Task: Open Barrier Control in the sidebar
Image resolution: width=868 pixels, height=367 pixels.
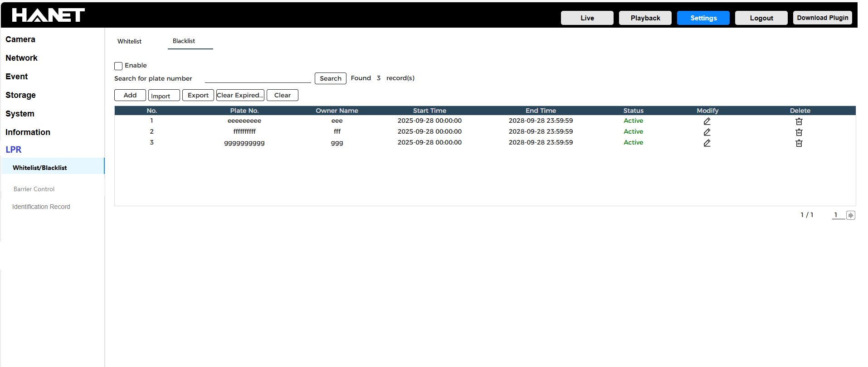Action: click(34, 189)
